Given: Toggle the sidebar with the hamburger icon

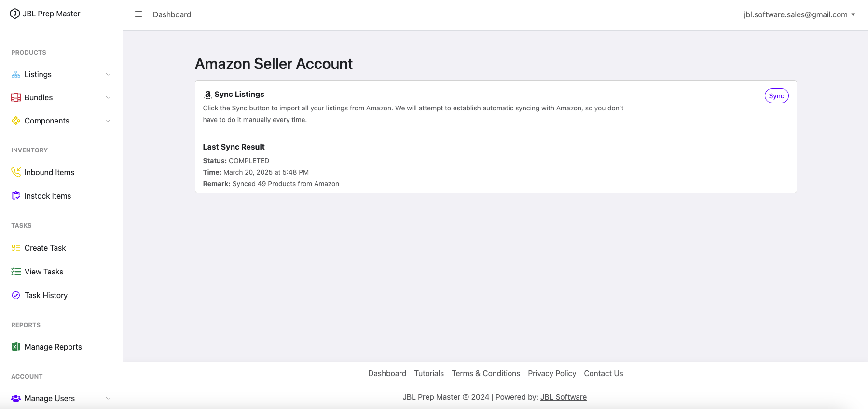Looking at the screenshot, I should tap(138, 14).
